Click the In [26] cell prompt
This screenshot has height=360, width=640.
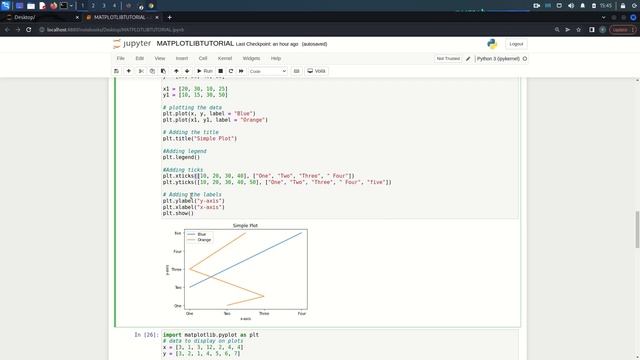coord(146,335)
